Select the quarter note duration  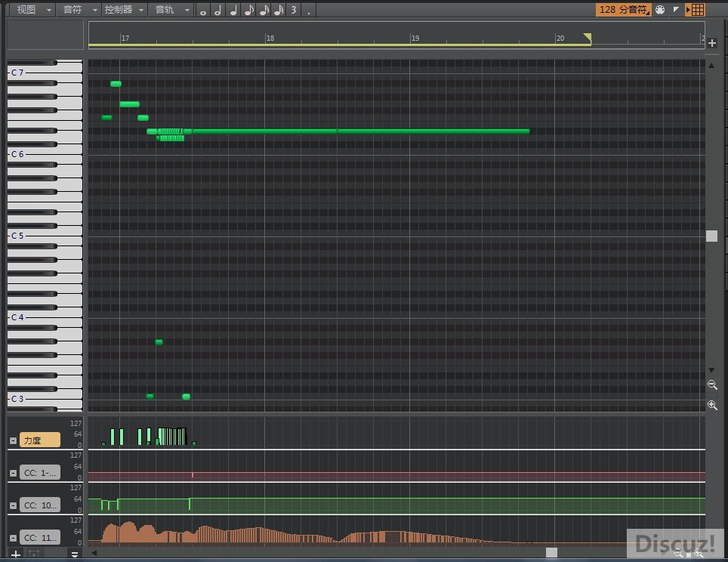click(x=233, y=11)
